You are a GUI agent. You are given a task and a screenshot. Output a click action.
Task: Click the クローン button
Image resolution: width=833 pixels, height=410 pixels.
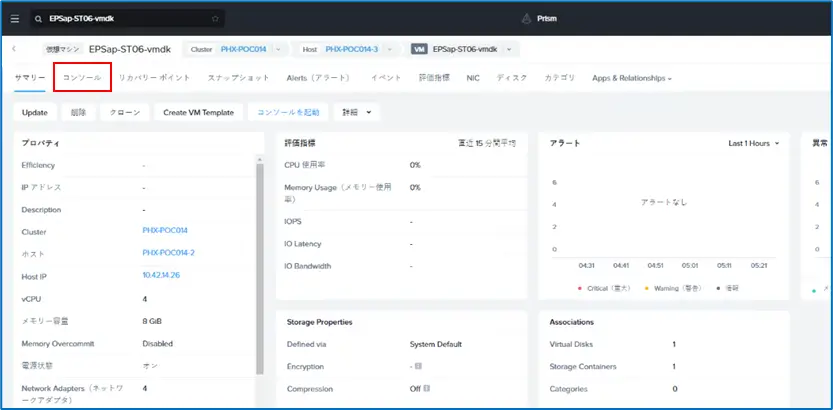coord(125,113)
